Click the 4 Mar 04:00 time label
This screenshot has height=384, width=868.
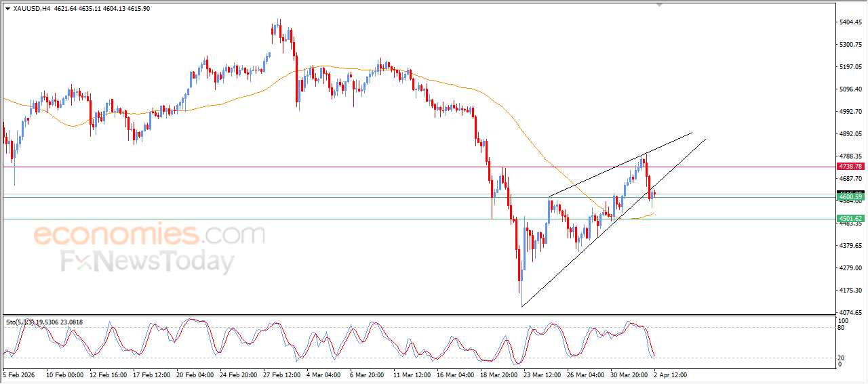pyautogui.click(x=325, y=375)
